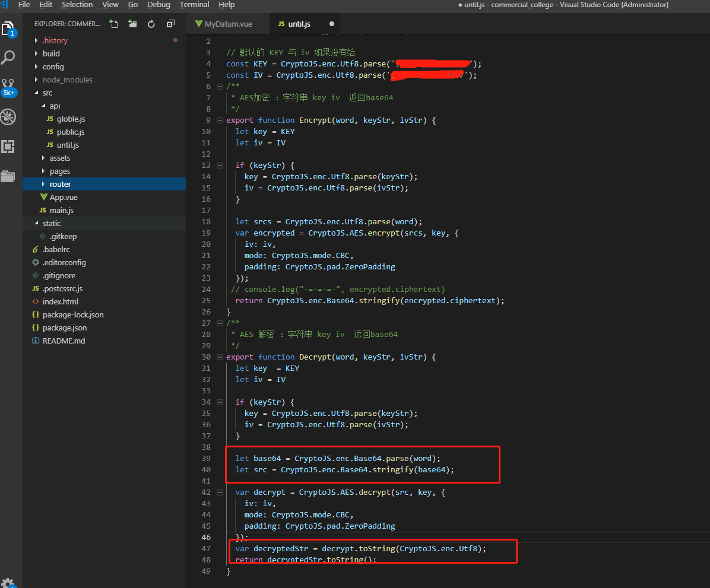Viewport: 710px width, 588px height.
Task: Open package-lock.json file
Action: (x=104, y=314)
